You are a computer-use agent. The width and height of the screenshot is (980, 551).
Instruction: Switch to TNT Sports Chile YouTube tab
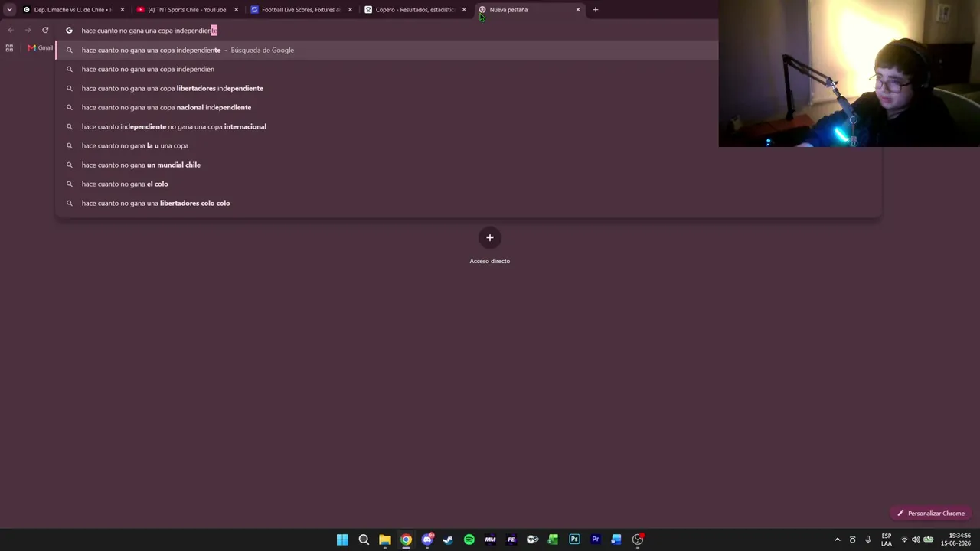point(187,10)
